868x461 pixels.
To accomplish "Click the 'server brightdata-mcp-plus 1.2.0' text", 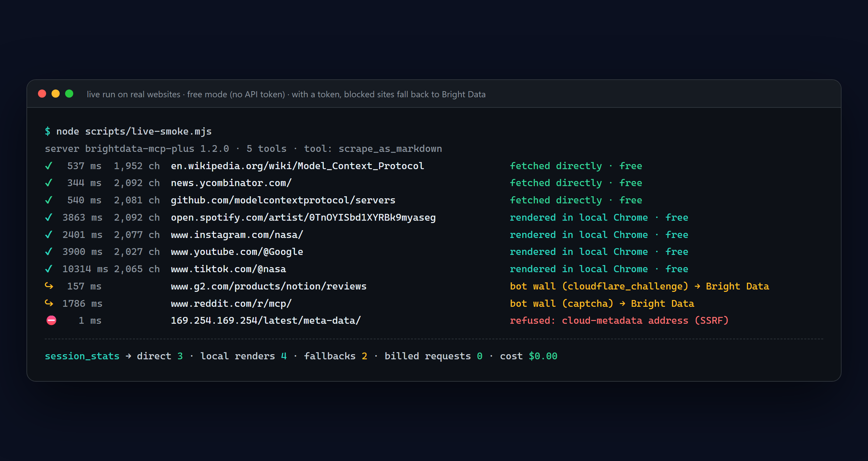I will click(137, 149).
